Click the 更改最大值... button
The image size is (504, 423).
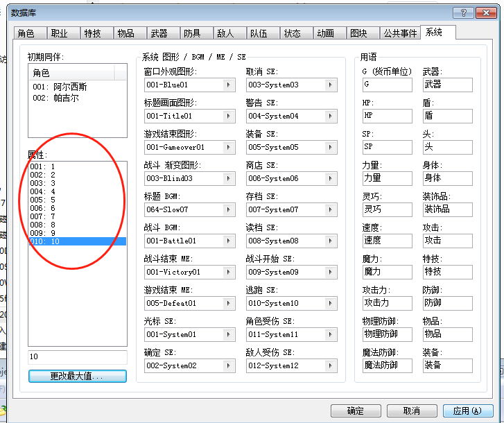78,376
